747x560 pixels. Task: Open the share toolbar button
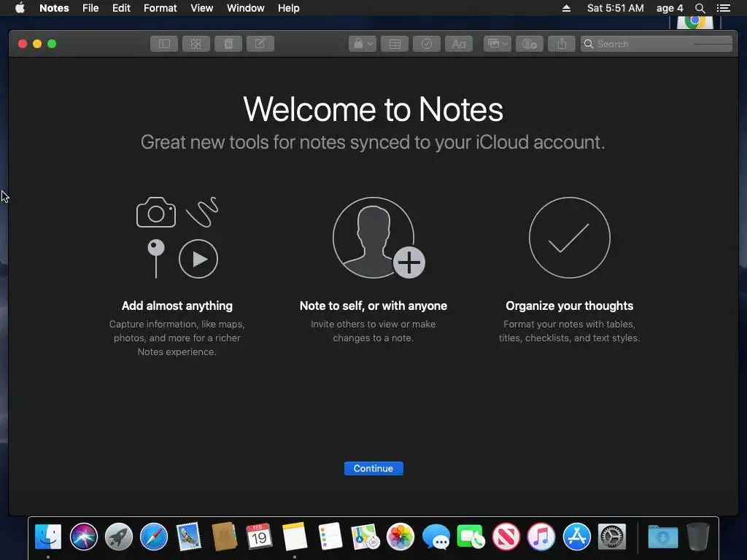coord(562,44)
